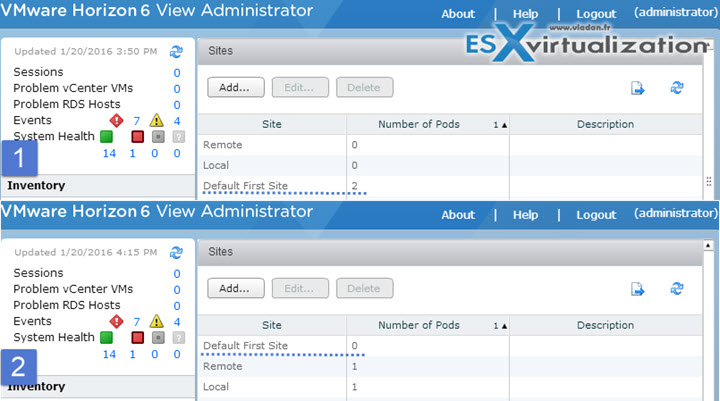Refresh the dashboard updated 3:50 PM
This screenshot has height=401, width=720.
pos(176,51)
